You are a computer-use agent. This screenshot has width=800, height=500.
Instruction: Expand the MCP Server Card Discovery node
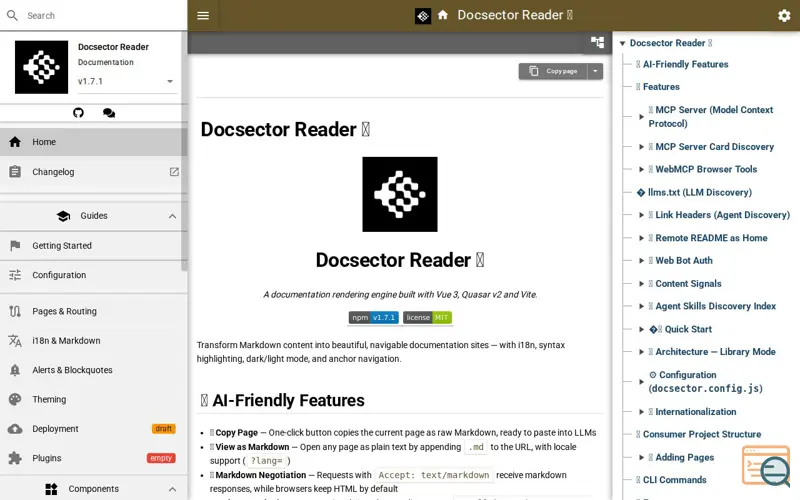click(641, 147)
